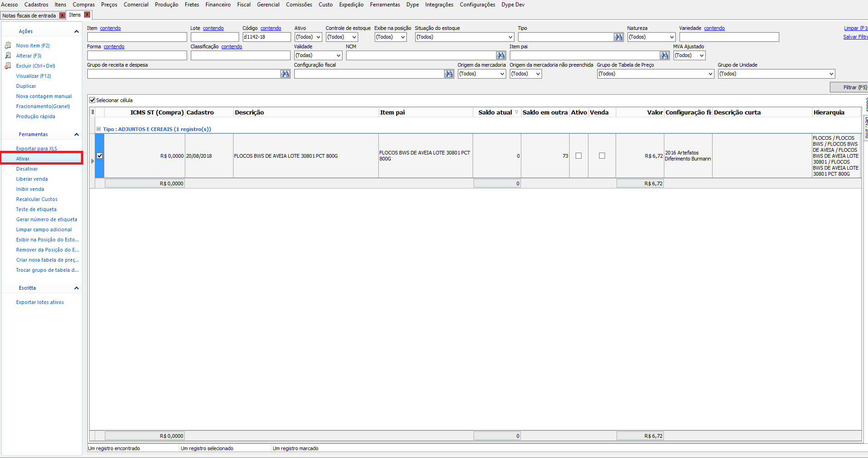Sort by the Descrição column header
868x458 pixels.
click(306, 112)
